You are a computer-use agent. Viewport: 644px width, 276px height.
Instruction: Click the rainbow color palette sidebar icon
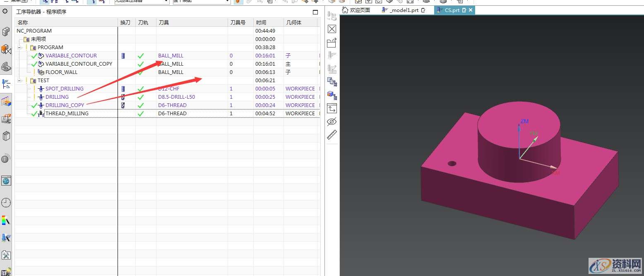coord(6,220)
